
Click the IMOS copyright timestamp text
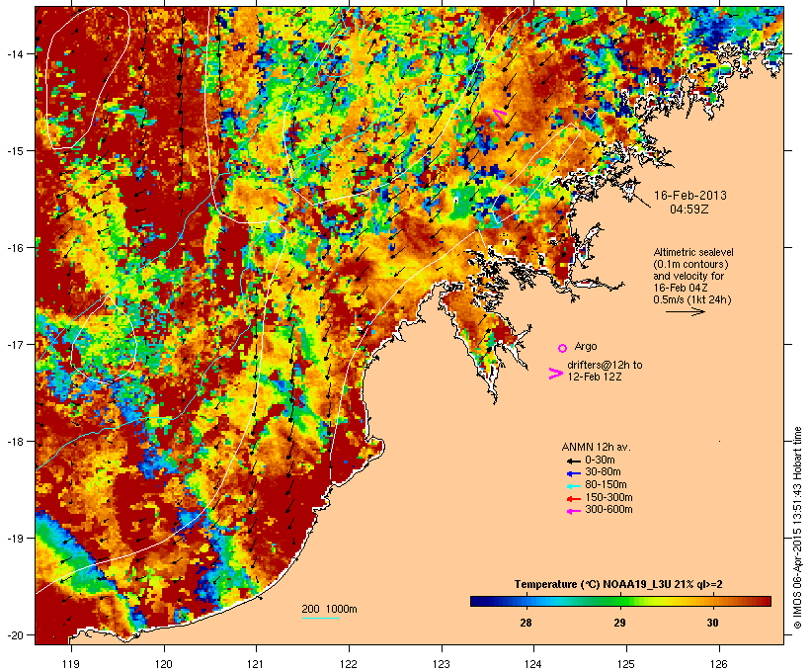tap(797, 528)
